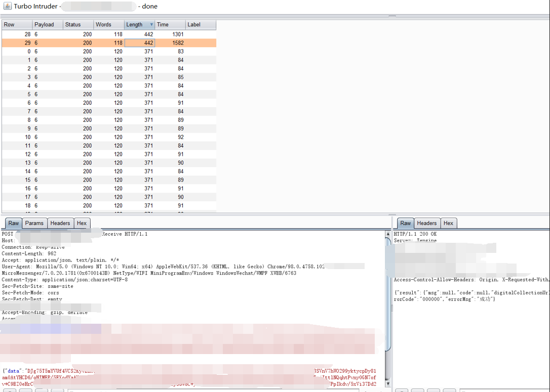Click the request pane scrollbar up arrow

click(388, 234)
